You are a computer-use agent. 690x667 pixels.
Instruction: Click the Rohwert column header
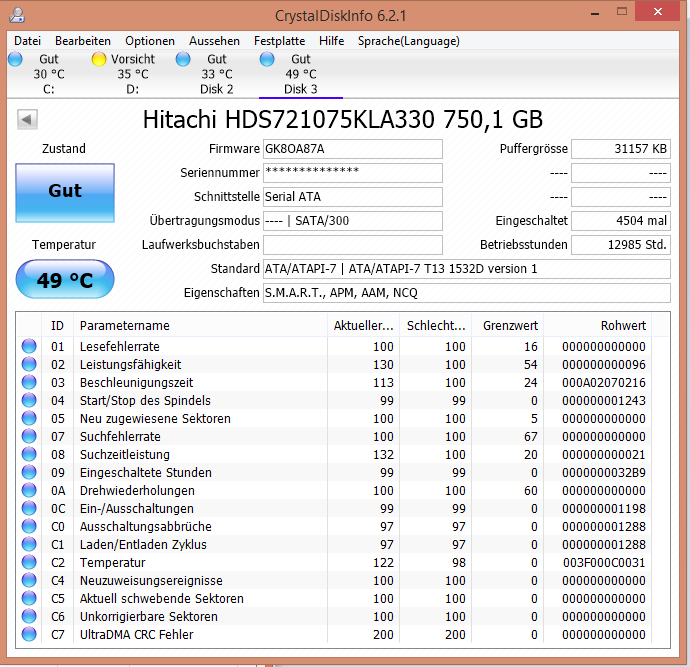click(x=598, y=326)
